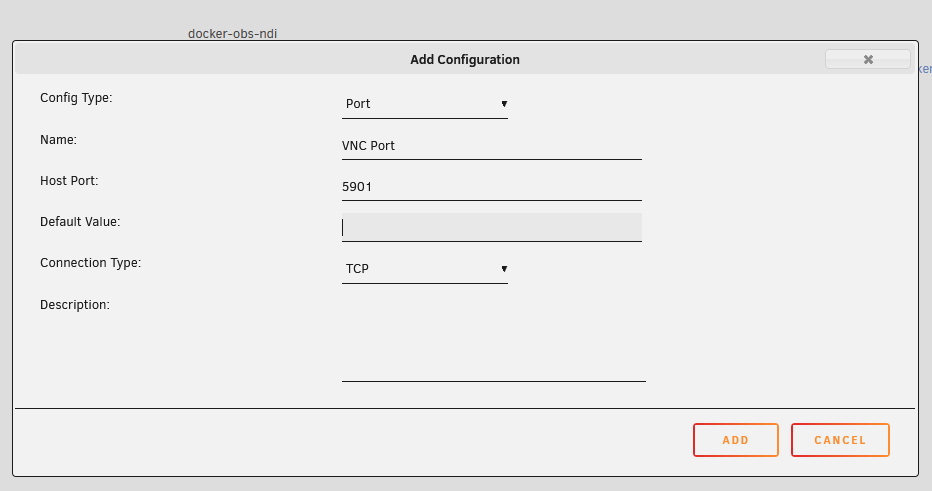This screenshot has height=491, width=932.
Task: Close the Add Configuration dialog with X
Action: 868,59
